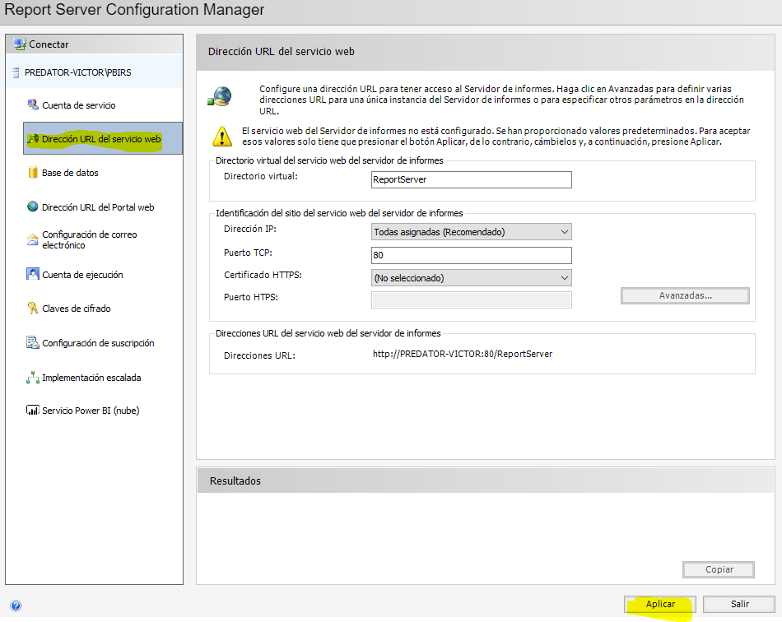Open Configuración de correo electrónico envelope icon
The height and width of the screenshot is (622, 782).
33,240
